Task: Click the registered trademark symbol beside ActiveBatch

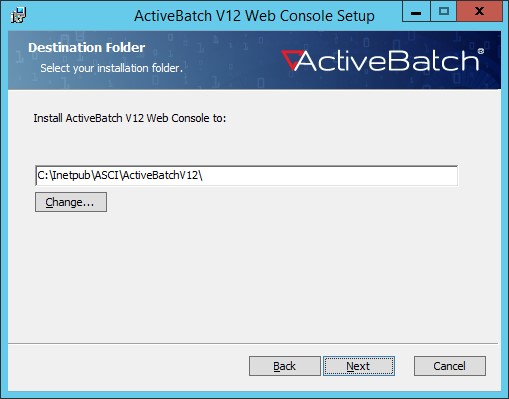Action: pos(480,51)
